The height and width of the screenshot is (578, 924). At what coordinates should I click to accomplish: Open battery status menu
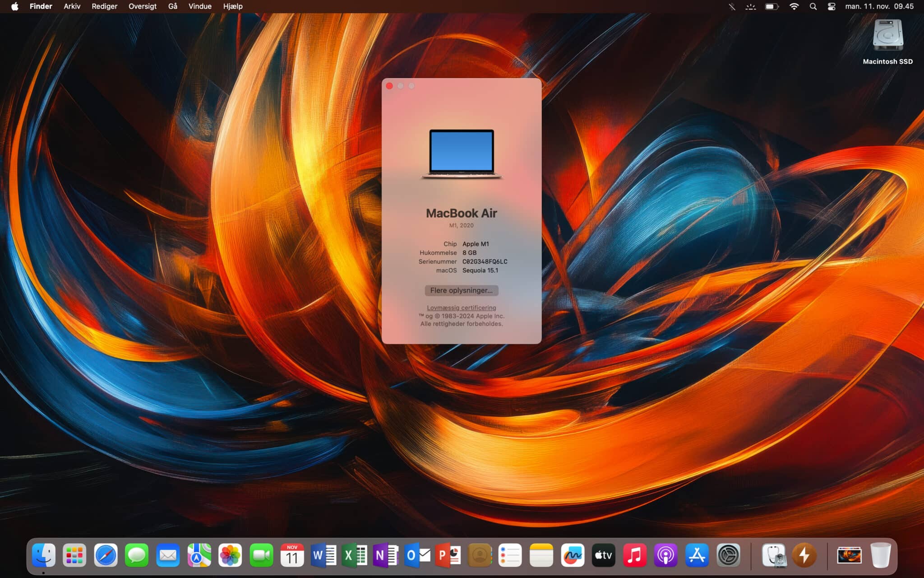[772, 6]
